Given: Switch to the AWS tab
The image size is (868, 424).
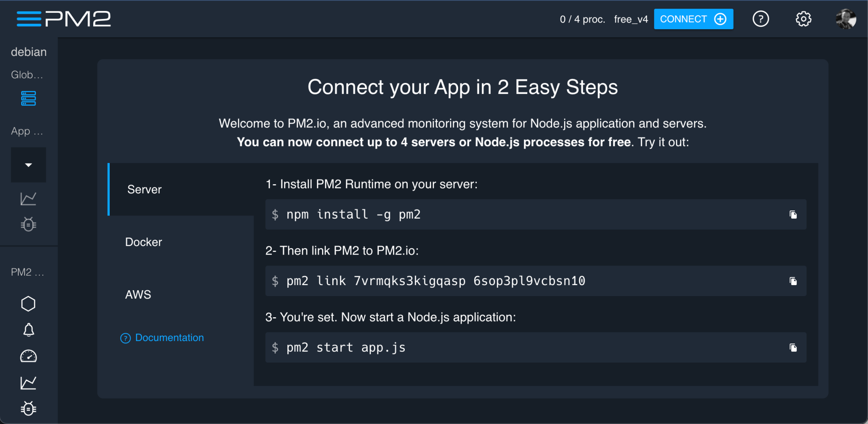Looking at the screenshot, I should 181,294.
